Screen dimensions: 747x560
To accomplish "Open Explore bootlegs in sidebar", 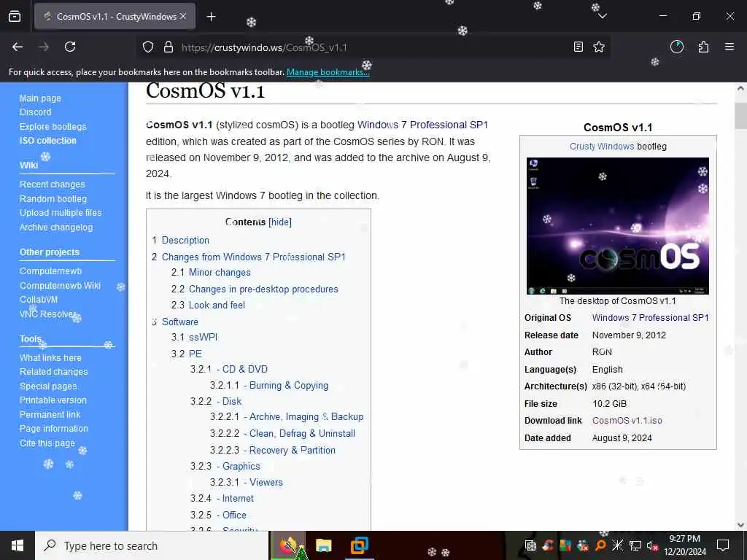I will click(53, 127).
